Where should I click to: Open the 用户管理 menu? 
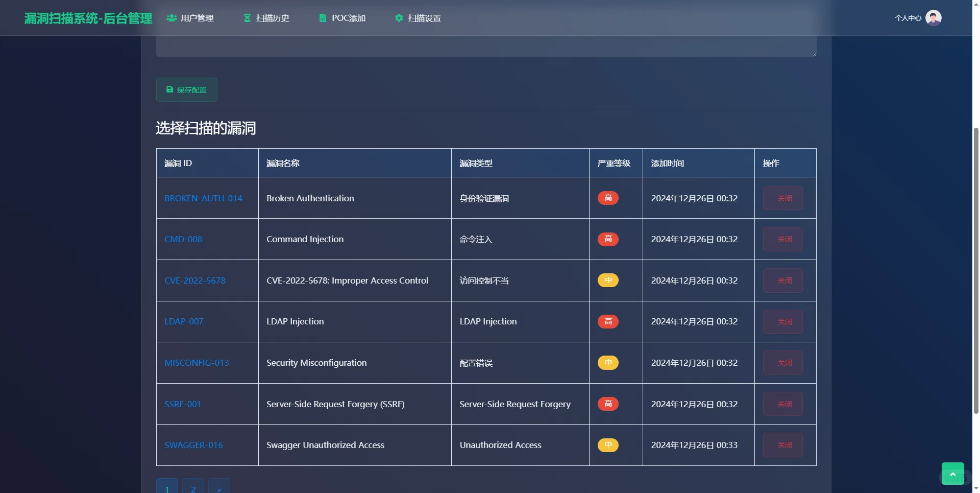point(190,18)
